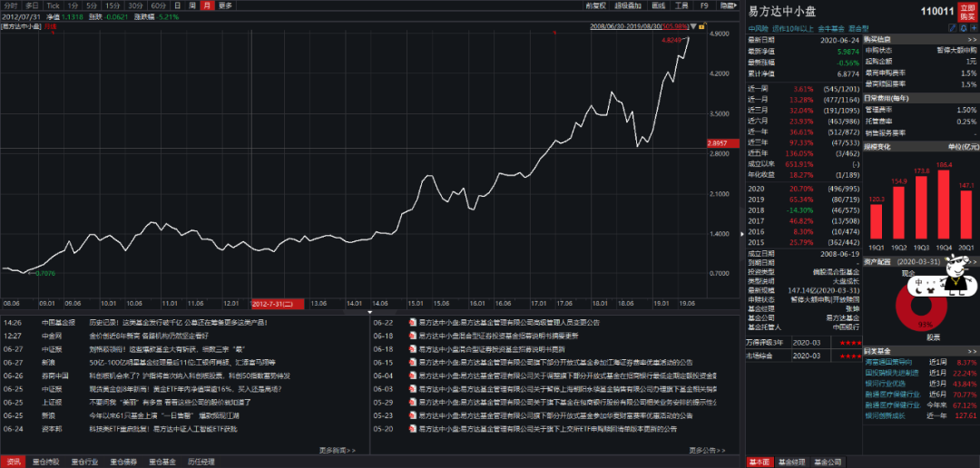Image resolution: width=980 pixels, height=468 pixels.
Task: Click the F9 button in the chart toolbar
Action: [704, 5]
